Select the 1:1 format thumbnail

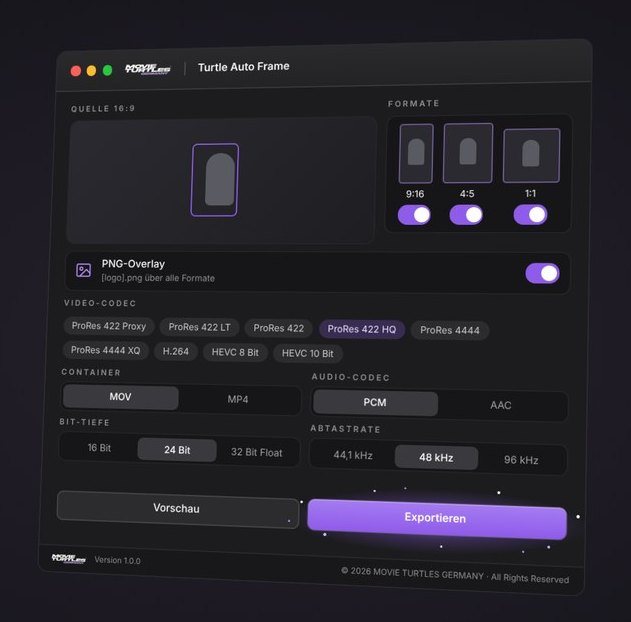pyautogui.click(x=532, y=155)
